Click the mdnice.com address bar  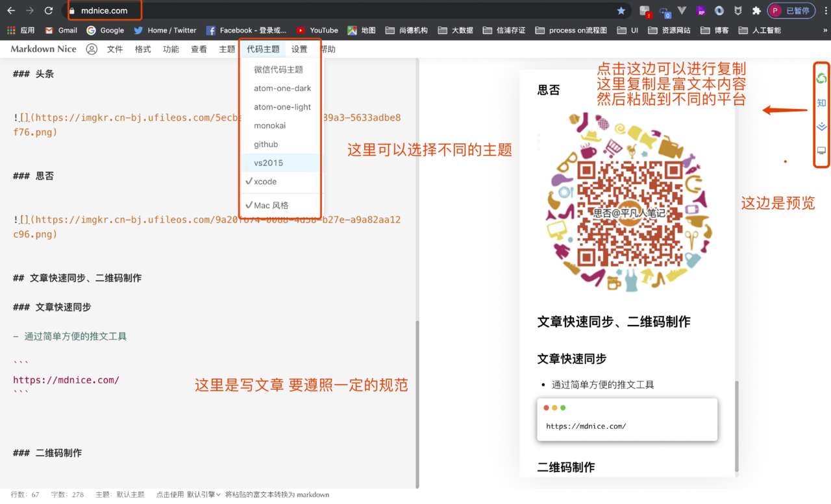click(325, 11)
